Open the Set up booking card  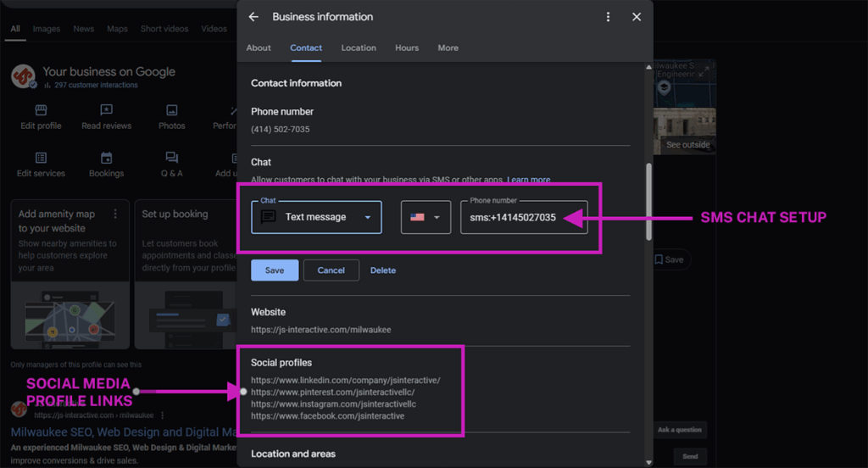186,274
